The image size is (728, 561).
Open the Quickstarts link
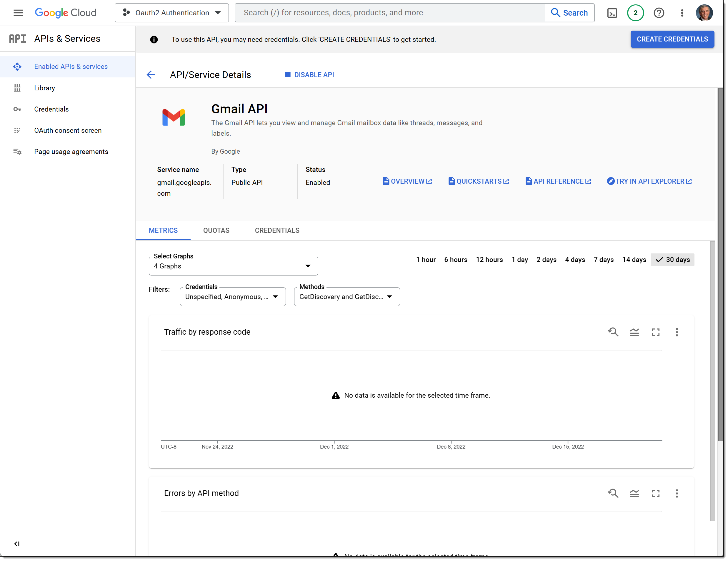click(x=478, y=181)
